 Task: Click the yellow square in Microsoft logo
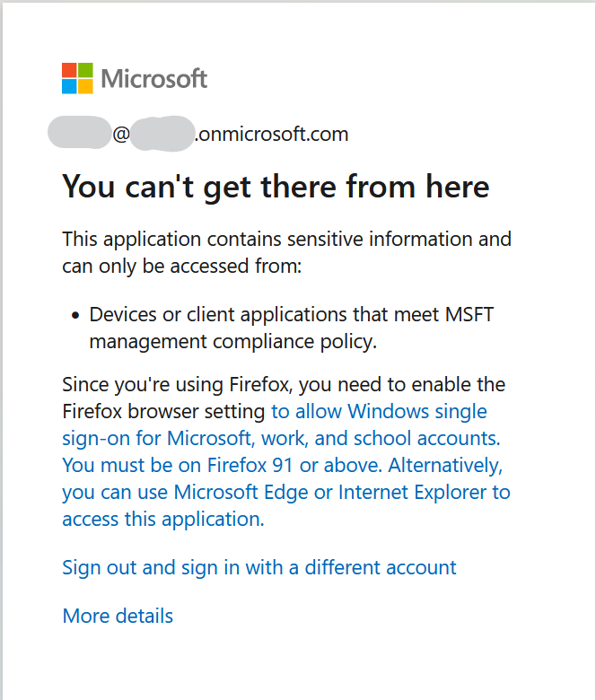[85, 86]
